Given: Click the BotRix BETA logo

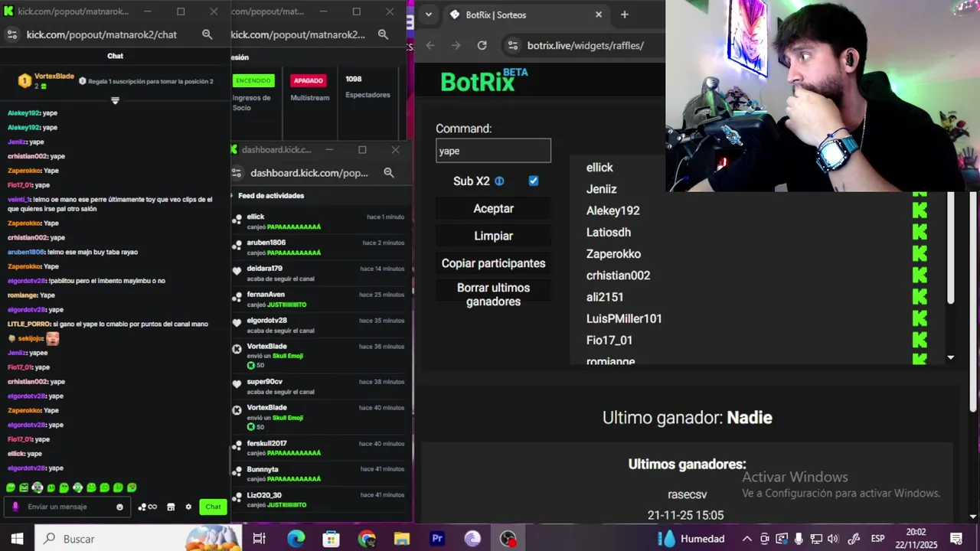Looking at the screenshot, I should [x=484, y=80].
